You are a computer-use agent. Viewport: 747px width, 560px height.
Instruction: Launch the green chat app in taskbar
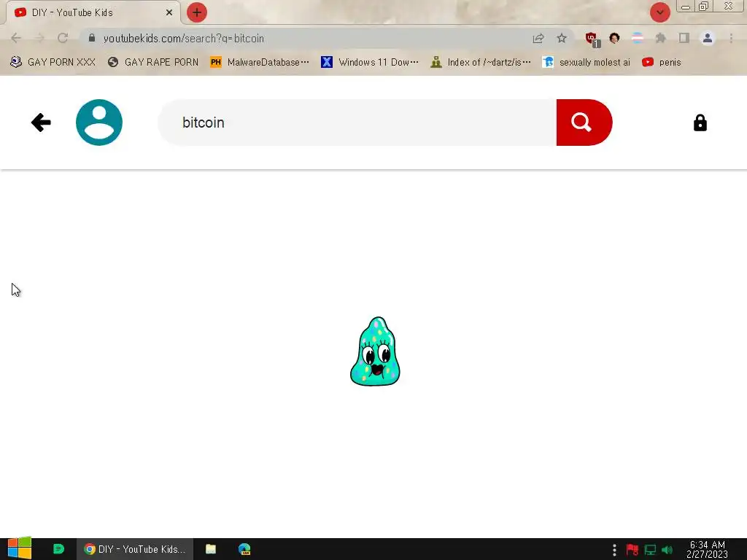58,549
